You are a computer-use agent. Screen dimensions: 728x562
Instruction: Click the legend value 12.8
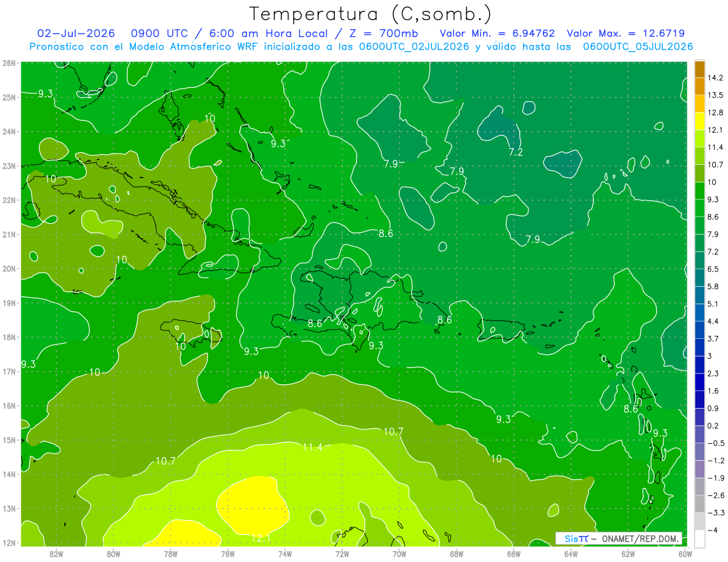click(716, 113)
